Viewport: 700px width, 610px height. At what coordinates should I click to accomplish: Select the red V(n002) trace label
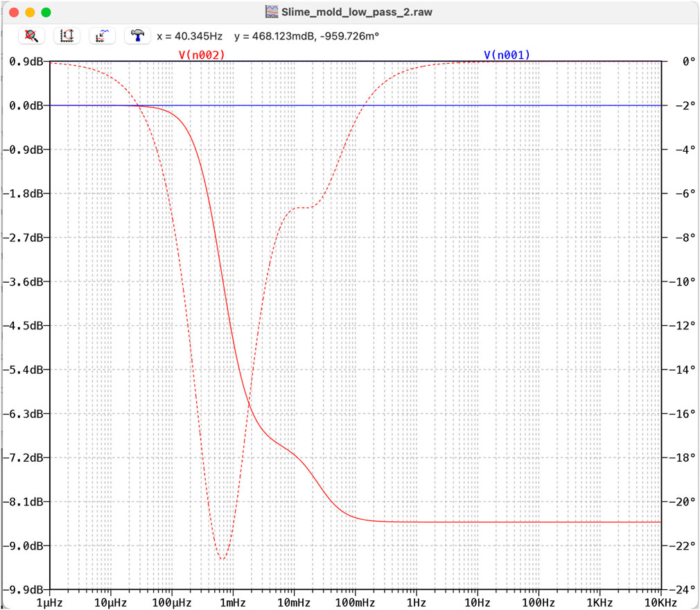click(x=202, y=55)
